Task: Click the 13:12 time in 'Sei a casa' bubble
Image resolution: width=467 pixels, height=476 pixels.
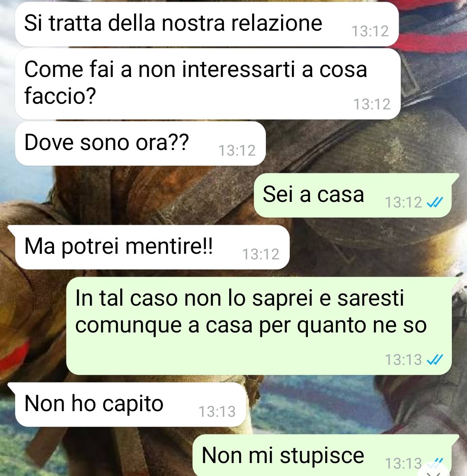Action: 403,202
